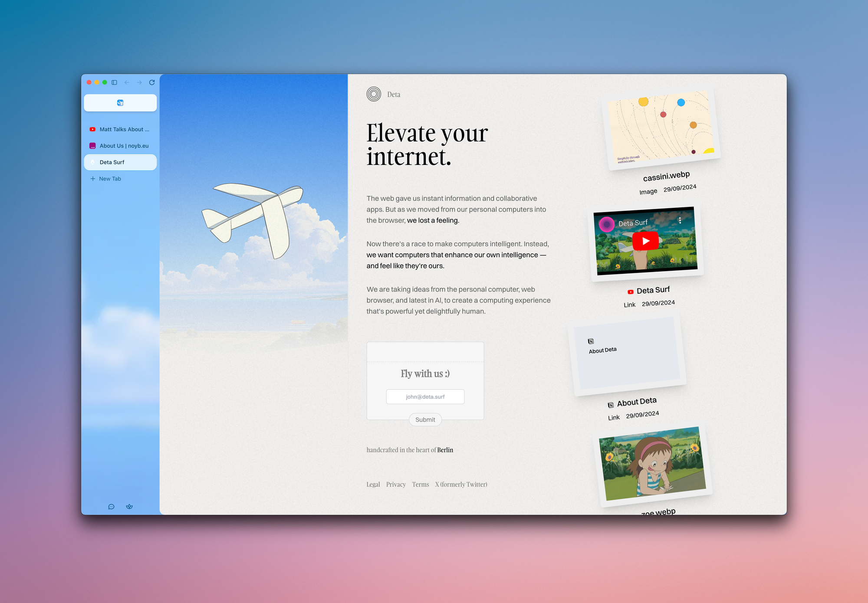Click the Submit button
Viewport: 868px width, 603px height.
tap(425, 419)
